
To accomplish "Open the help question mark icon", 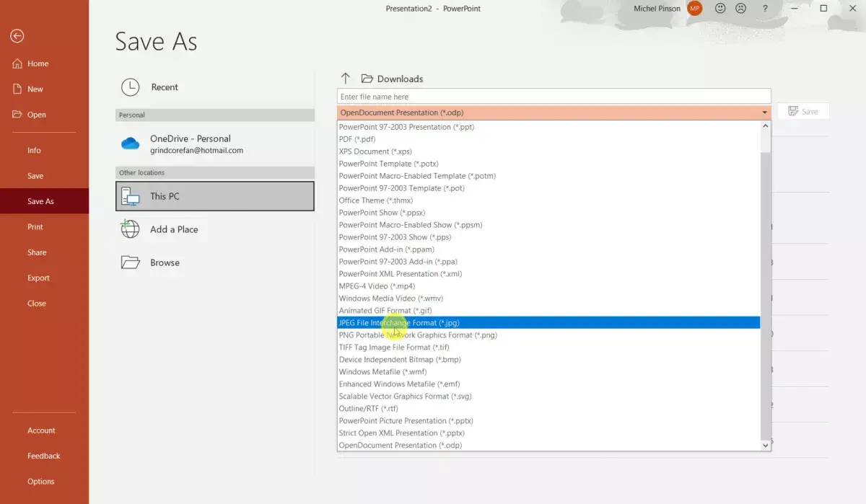I will click(x=765, y=9).
